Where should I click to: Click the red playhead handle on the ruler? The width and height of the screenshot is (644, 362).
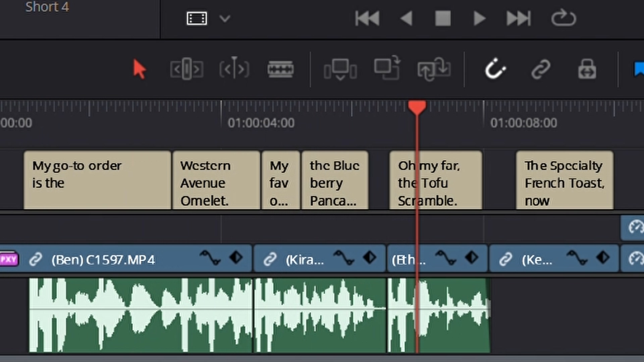tap(417, 107)
